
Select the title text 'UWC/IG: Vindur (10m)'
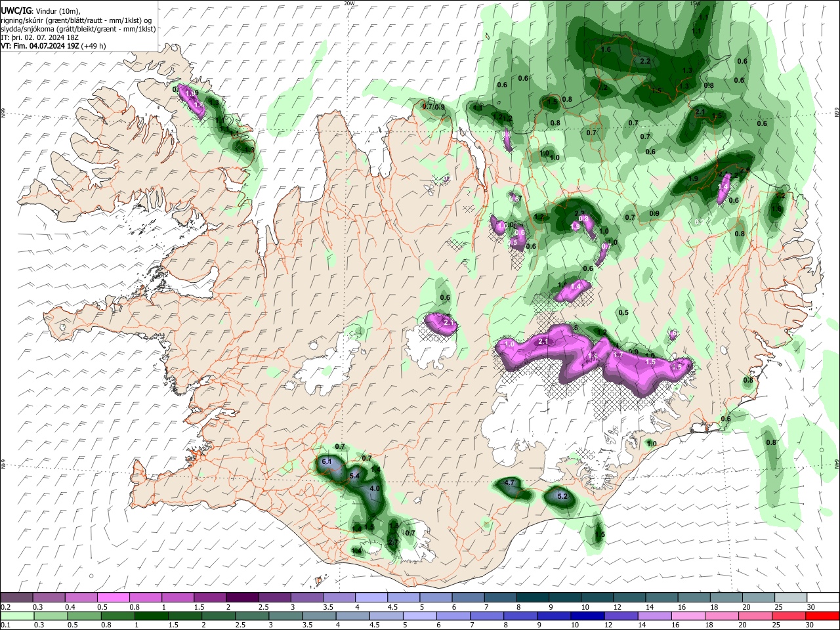pos(39,11)
